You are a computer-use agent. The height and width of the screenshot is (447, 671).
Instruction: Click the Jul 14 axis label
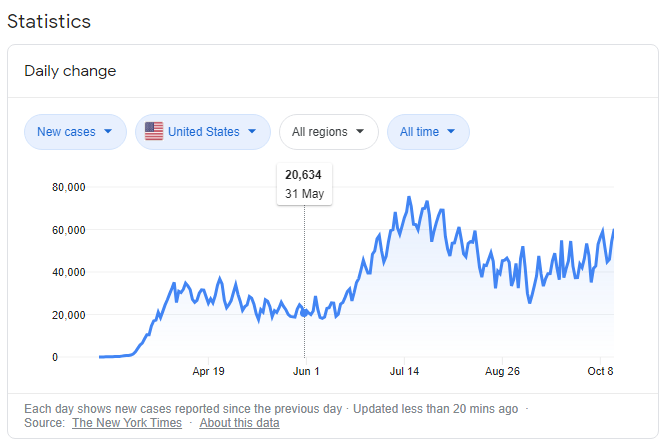coord(404,371)
